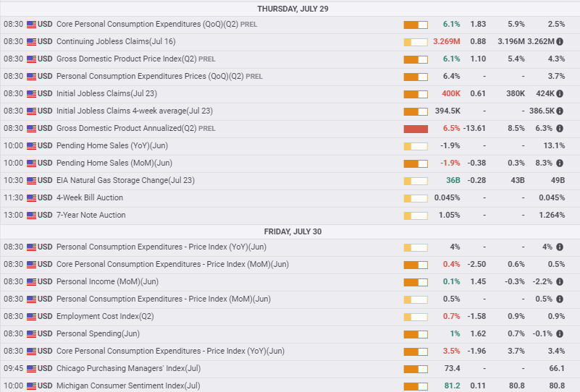The height and width of the screenshot is (392, 580).
Task: Click info icon on Personal Income (MoM) row
Action: 560,281
